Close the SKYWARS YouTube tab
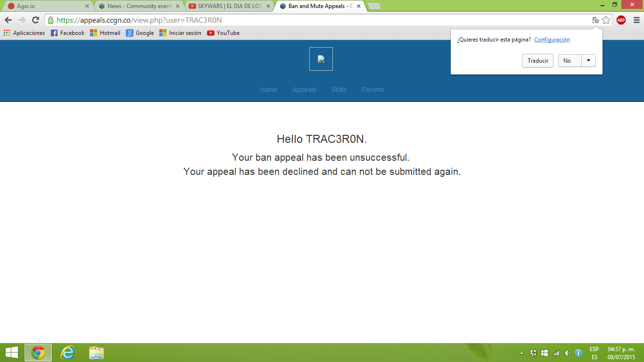This screenshot has width=644, height=362. click(x=268, y=6)
